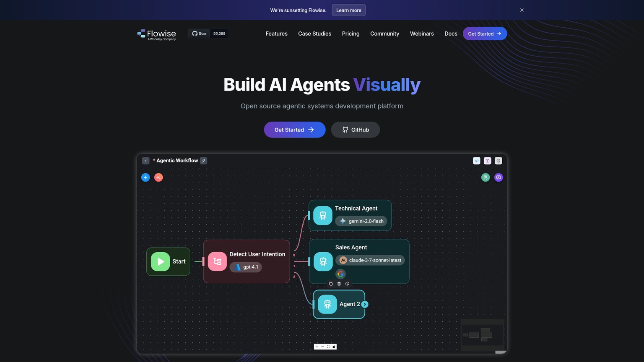The height and width of the screenshot is (362, 644).
Task: Click the save workflow icon
Action: click(x=488, y=160)
